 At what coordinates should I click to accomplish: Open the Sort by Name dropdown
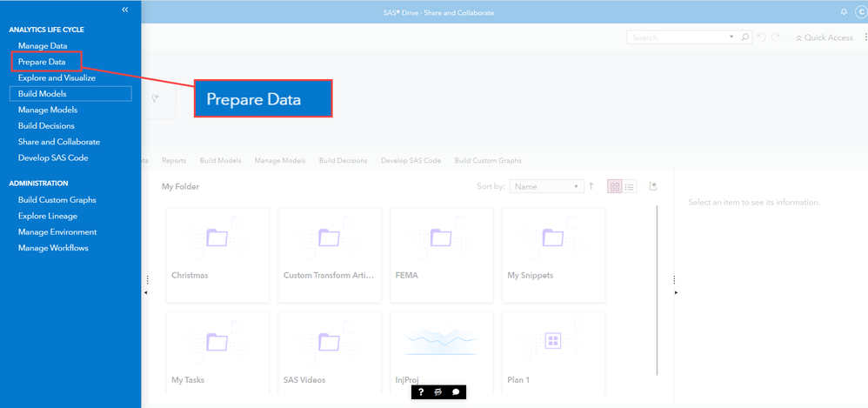(547, 186)
